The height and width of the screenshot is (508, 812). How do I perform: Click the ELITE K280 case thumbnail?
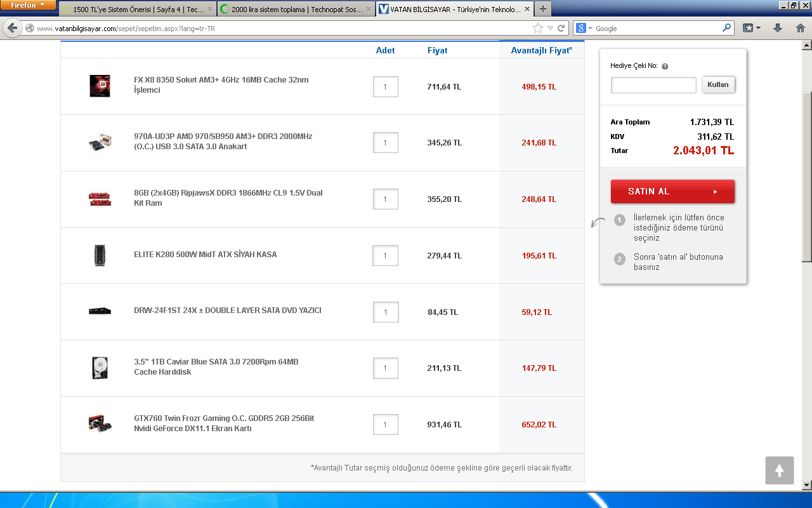pyautogui.click(x=100, y=255)
